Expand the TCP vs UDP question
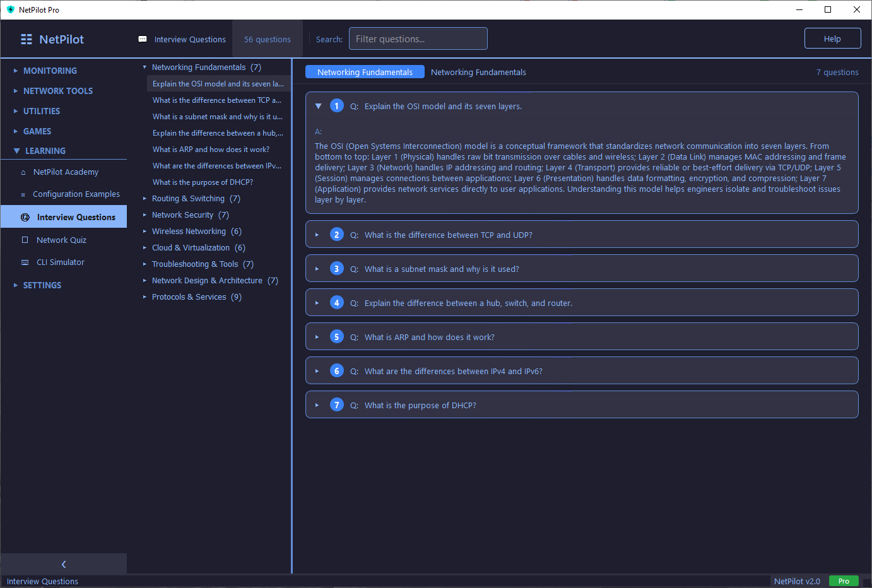The height and width of the screenshot is (588, 872). [x=317, y=235]
